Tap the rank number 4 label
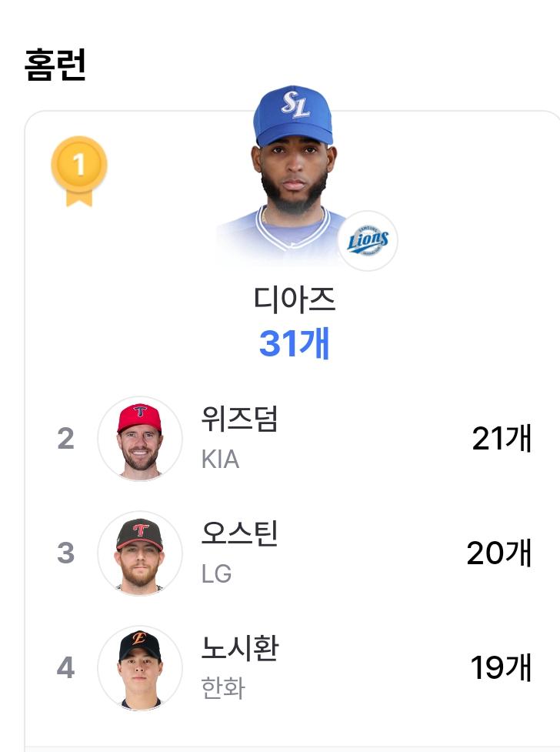 tap(65, 667)
